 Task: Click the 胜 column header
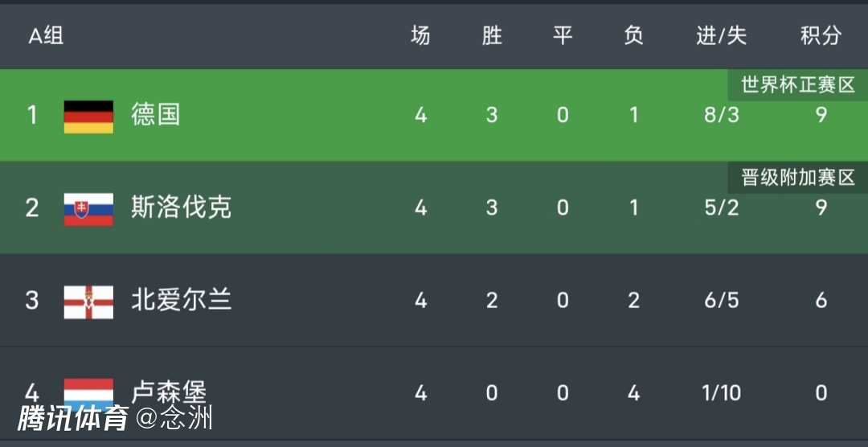pos(492,36)
